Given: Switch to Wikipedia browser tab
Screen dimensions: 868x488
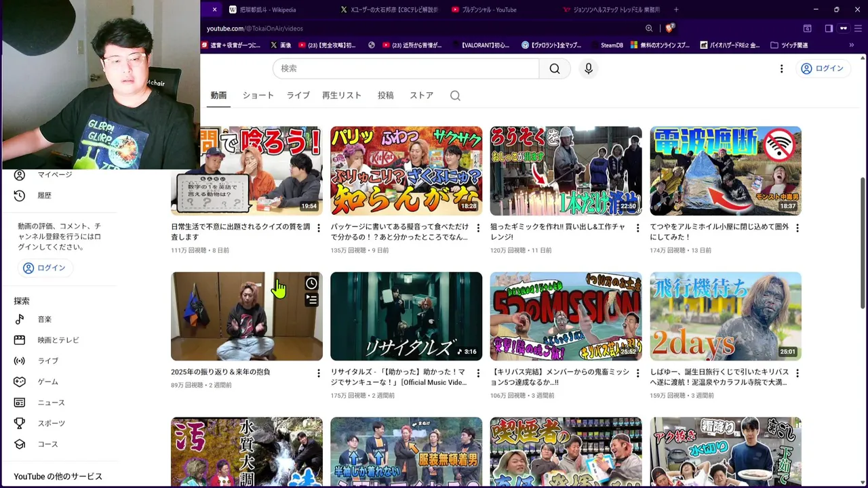Looking at the screenshot, I should [268, 9].
